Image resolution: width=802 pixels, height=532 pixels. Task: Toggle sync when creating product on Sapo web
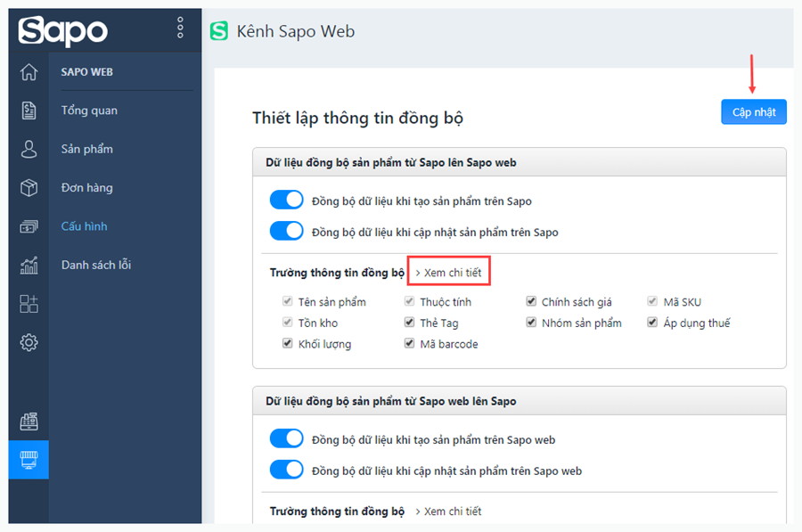286,439
